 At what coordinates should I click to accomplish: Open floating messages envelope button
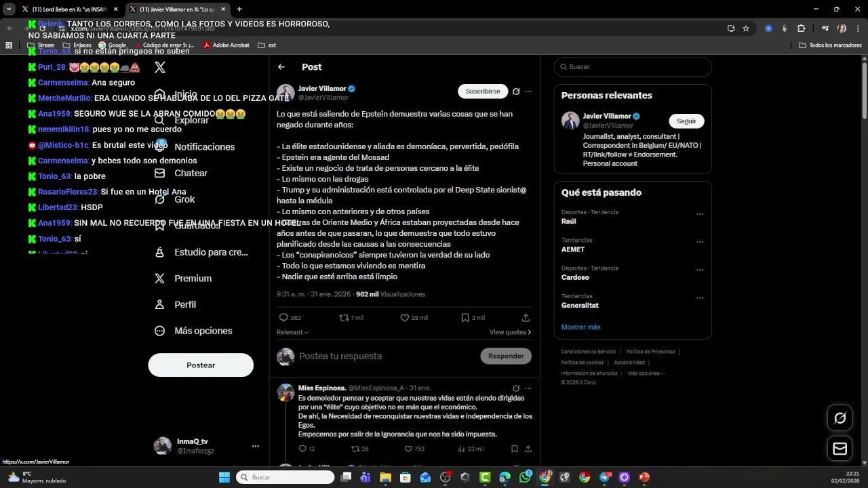click(840, 449)
